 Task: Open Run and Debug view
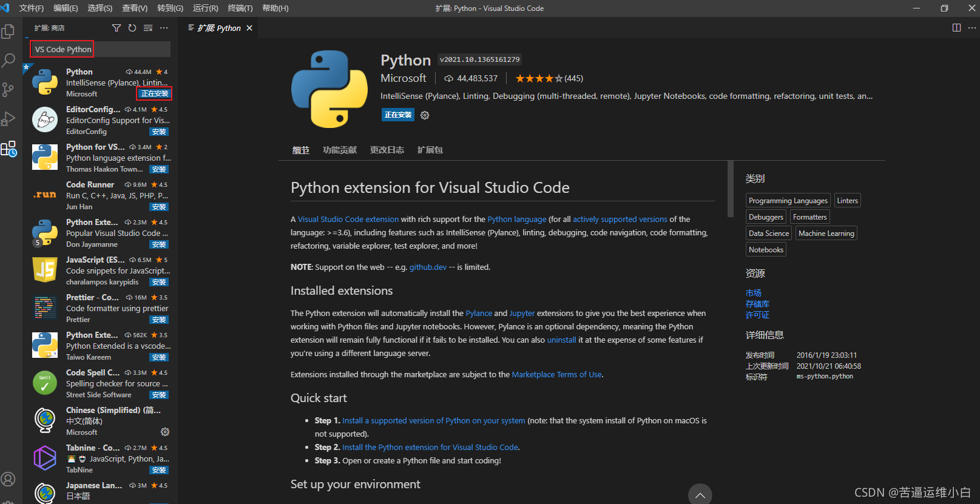[8, 119]
